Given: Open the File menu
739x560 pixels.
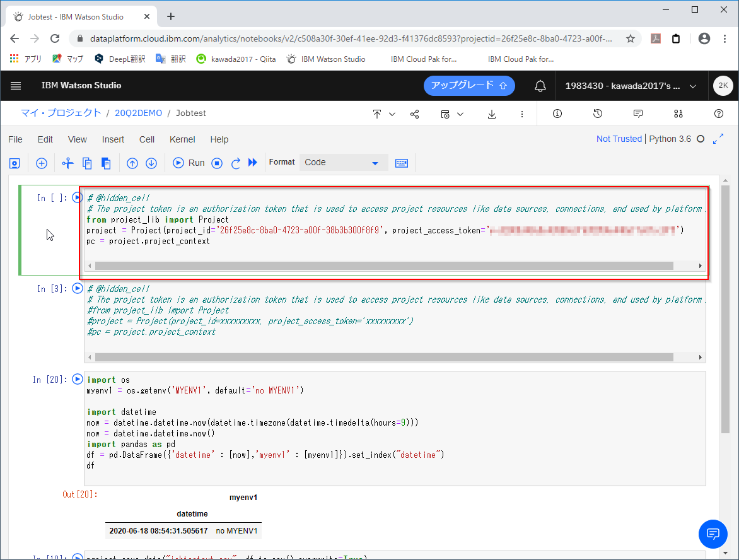Looking at the screenshot, I should click(x=15, y=139).
